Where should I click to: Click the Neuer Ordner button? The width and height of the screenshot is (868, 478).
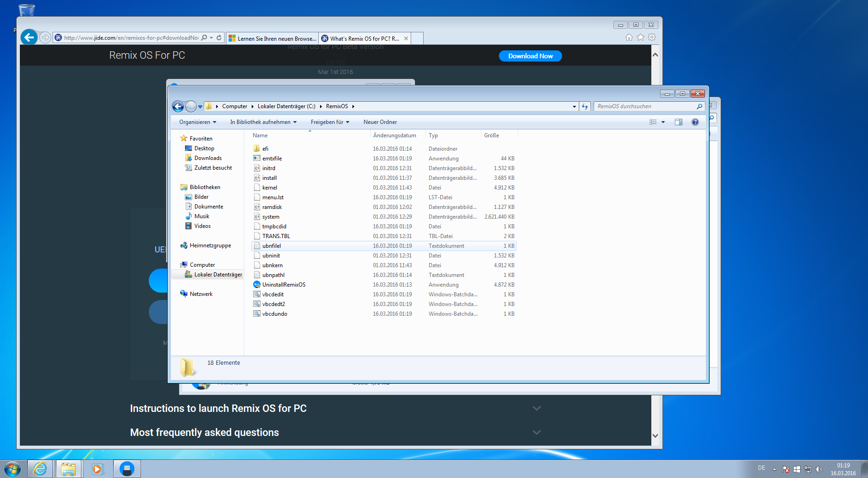click(x=380, y=122)
